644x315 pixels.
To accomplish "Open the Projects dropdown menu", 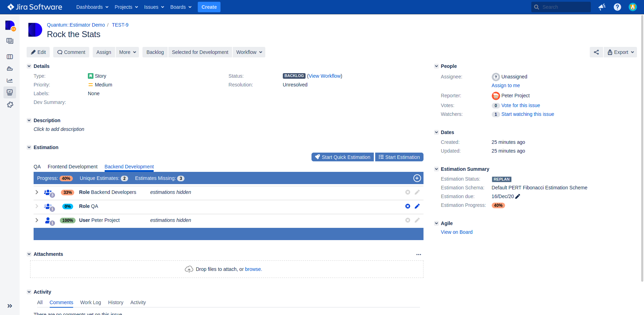I will pos(126,7).
